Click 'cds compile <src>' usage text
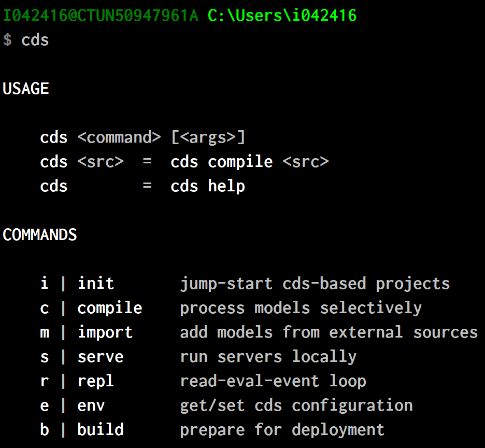Screen dimensions: 485x448 coord(250,162)
